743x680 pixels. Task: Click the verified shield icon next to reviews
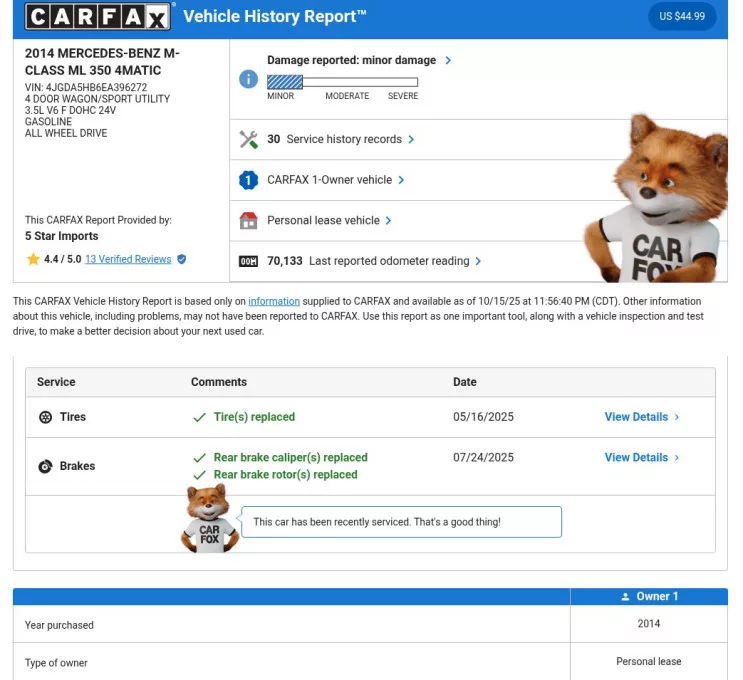click(182, 259)
